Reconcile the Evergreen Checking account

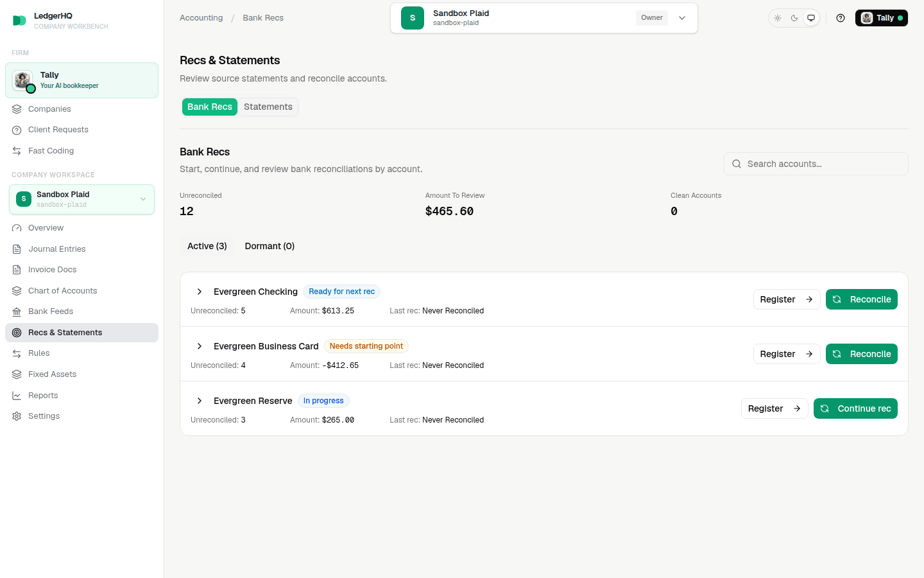pyautogui.click(x=862, y=299)
